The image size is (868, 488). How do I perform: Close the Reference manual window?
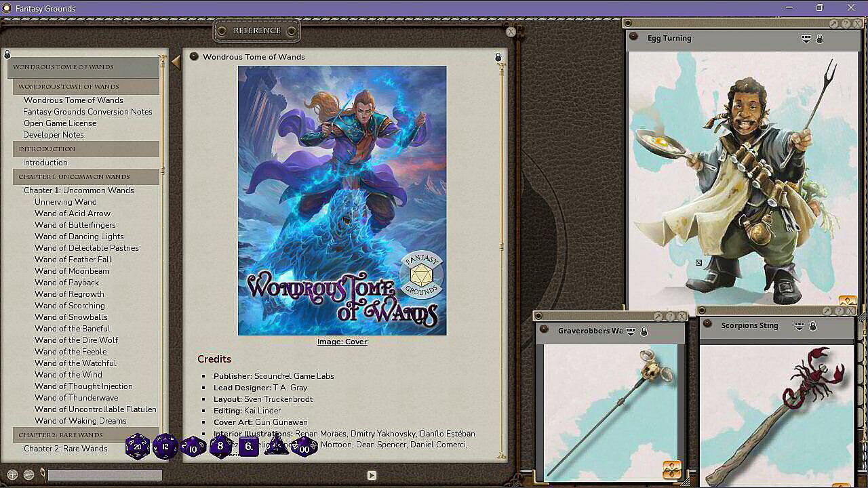(511, 32)
